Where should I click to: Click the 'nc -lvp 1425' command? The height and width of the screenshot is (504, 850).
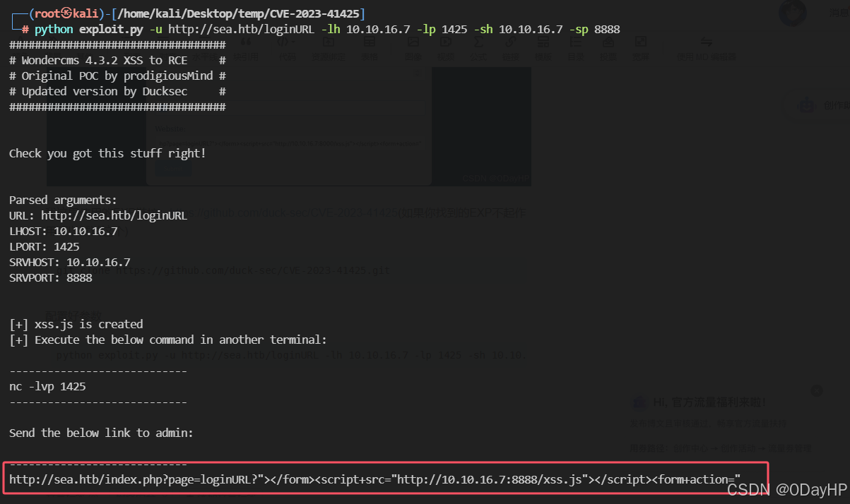pyautogui.click(x=47, y=387)
